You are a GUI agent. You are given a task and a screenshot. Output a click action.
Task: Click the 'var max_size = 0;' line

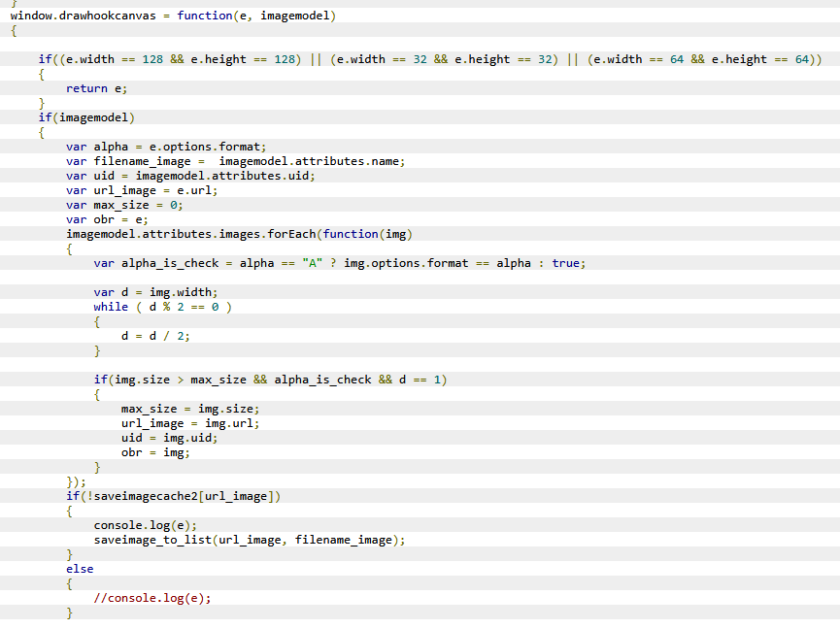pyautogui.click(x=124, y=205)
